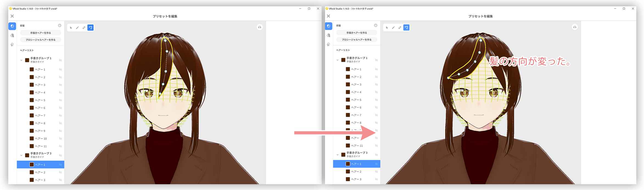Click the help question mark in left window
The width and height of the screenshot is (644, 190).
[60, 26]
